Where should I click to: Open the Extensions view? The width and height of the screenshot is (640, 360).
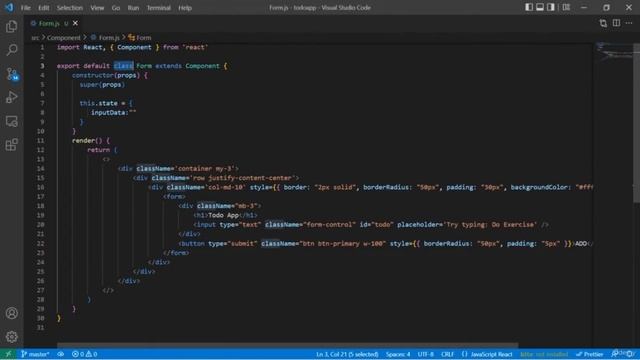[11, 144]
